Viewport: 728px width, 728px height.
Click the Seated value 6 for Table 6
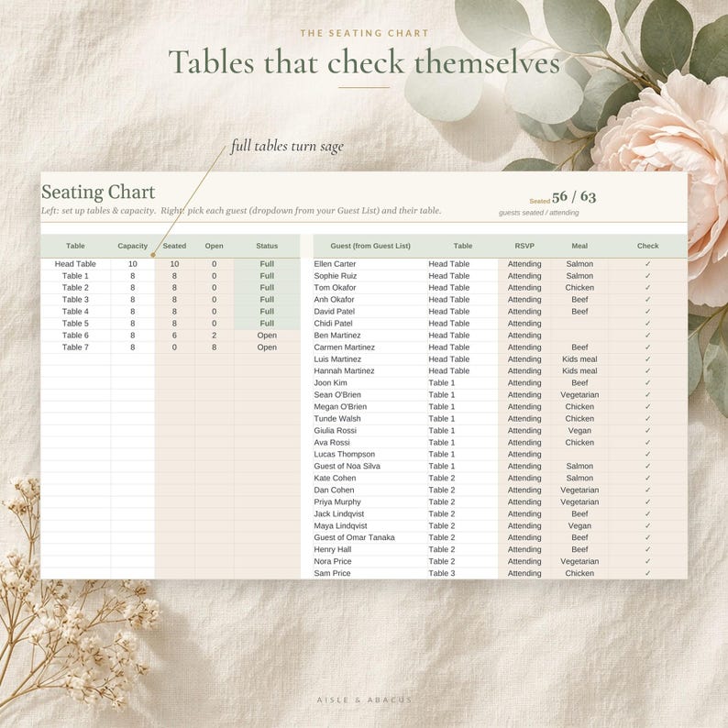pyautogui.click(x=174, y=336)
